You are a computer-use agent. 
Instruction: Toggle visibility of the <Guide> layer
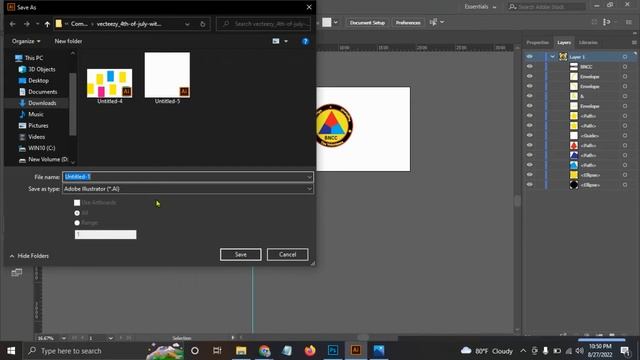[529, 135]
